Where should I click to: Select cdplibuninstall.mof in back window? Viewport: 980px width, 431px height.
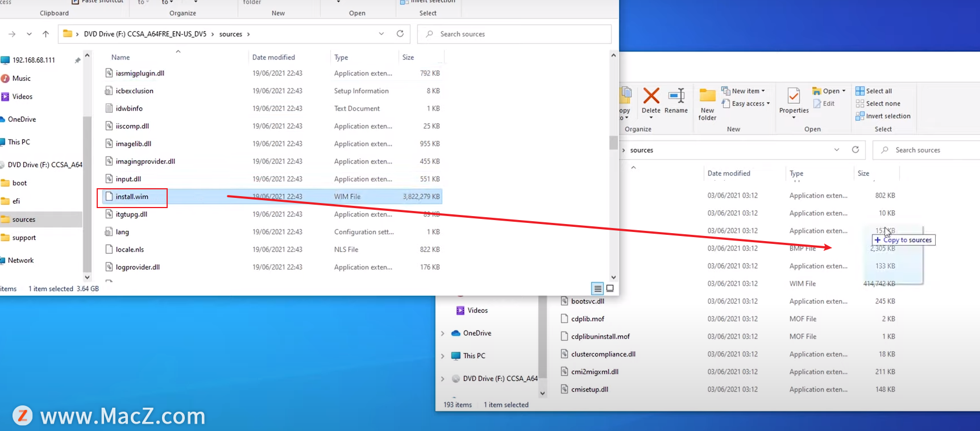[x=600, y=337]
